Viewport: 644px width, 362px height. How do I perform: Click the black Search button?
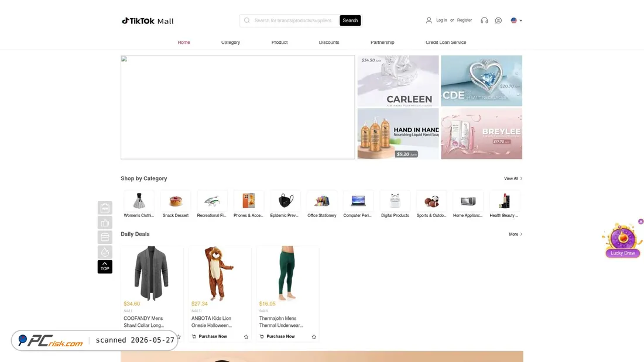[350, 20]
